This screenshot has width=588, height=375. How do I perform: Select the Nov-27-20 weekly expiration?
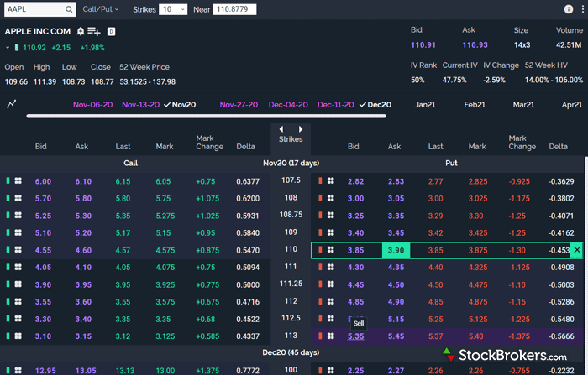coord(239,105)
